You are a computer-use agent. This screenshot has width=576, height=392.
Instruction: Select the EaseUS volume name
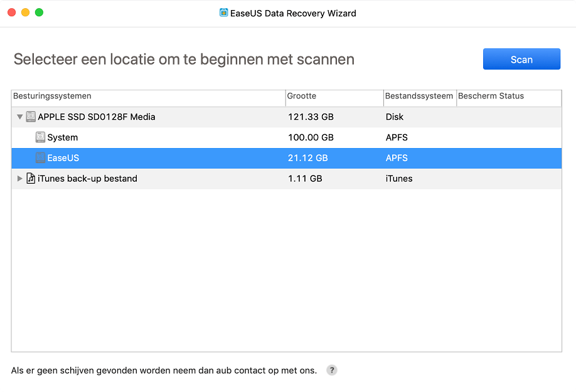(63, 158)
